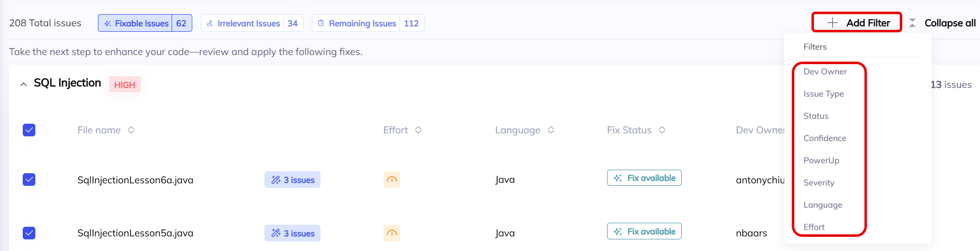Viewport: 980px width, 251px height.
Task: Collapse the SQL Injection section chevron
Action: 23,84
